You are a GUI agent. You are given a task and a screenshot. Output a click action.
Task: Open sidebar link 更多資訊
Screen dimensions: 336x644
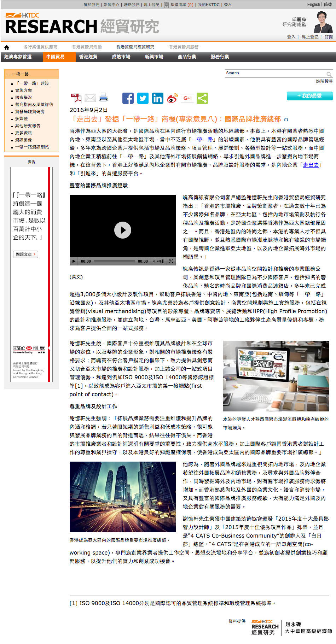click(x=23, y=133)
